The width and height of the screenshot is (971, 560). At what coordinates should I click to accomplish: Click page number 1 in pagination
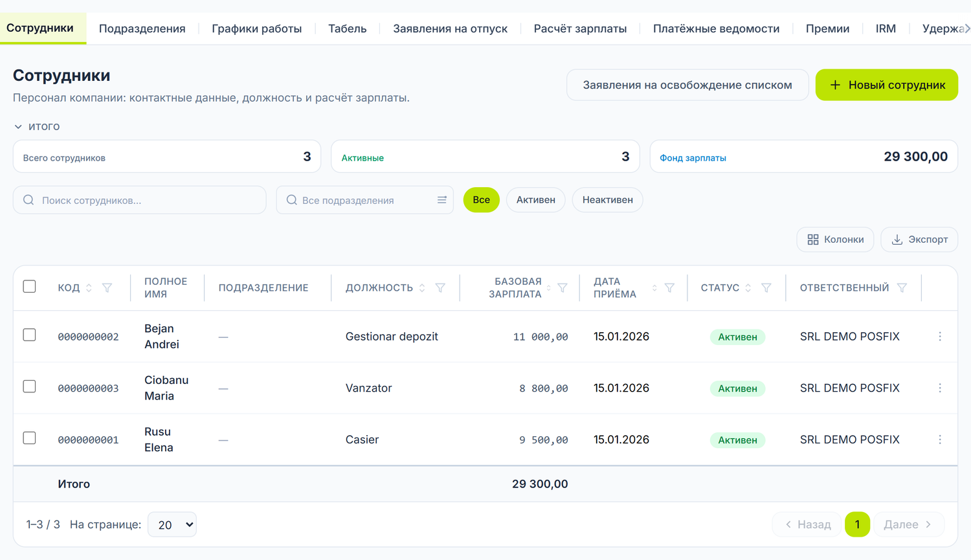tap(857, 524)
